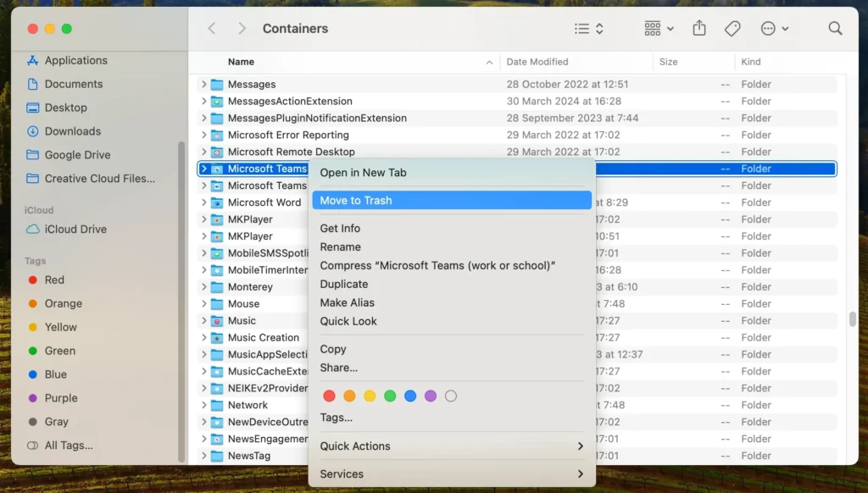Sort by Name column header
Image resolution: width=868 pixels, height=493 pixels.
pyautogui.click(x=241, y=62)
